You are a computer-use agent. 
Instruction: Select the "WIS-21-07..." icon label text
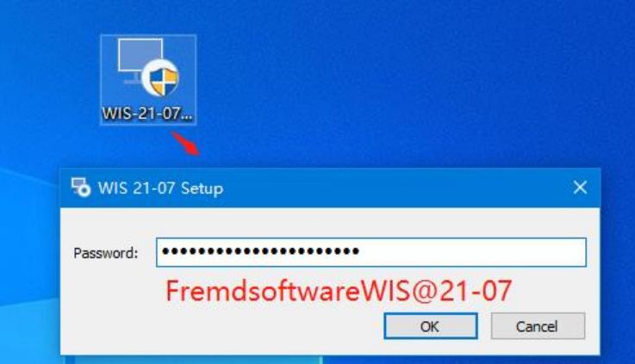click(x=147, y=114)
